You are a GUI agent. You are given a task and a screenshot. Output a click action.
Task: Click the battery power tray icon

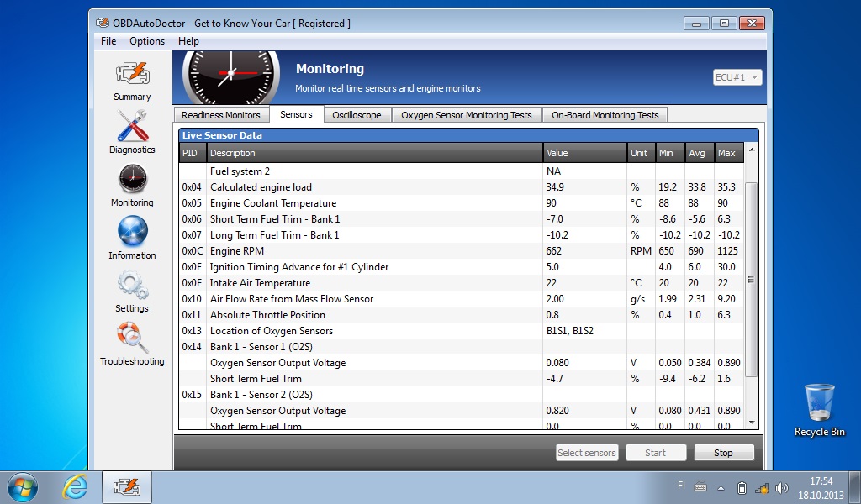coord(742,487)
